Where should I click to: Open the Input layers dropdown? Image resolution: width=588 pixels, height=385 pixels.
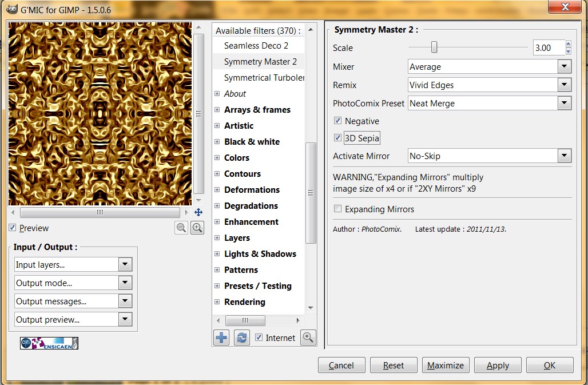(73, 264)
